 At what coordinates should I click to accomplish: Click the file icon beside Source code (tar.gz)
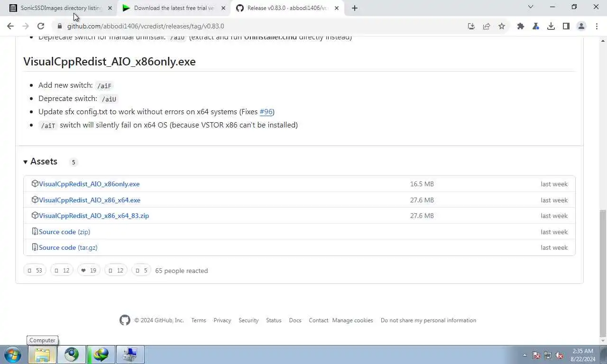[x=35, y=247]
